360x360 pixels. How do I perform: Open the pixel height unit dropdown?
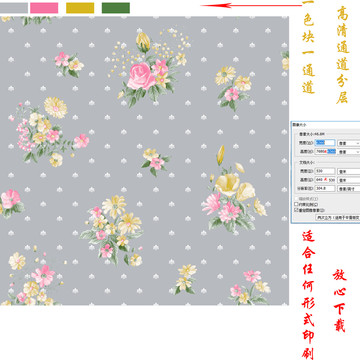click(x=349, y=151)
